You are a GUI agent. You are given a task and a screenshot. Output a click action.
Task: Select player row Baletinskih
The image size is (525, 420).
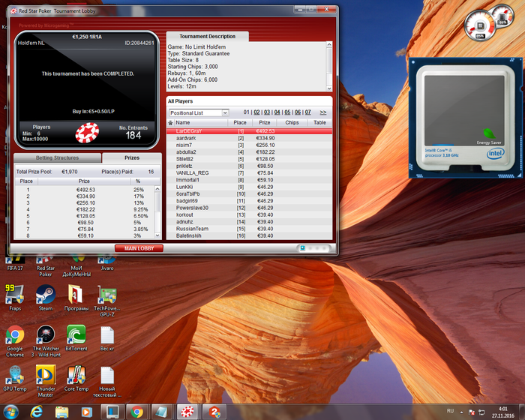(249, 235)
